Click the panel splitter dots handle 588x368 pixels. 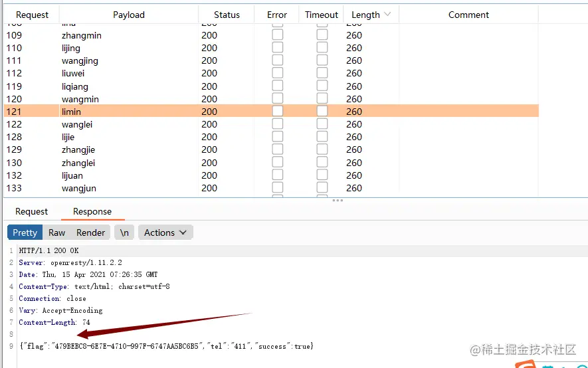338,201
